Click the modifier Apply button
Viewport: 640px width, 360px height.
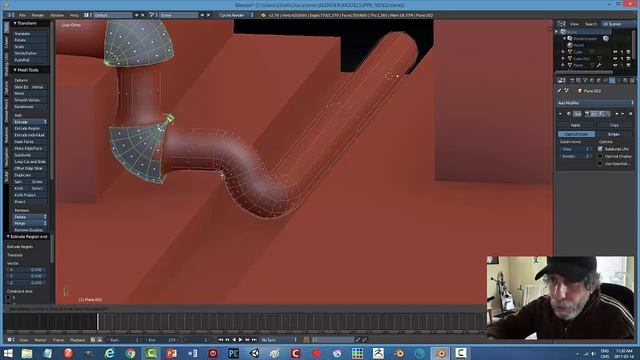click(576, 125)
